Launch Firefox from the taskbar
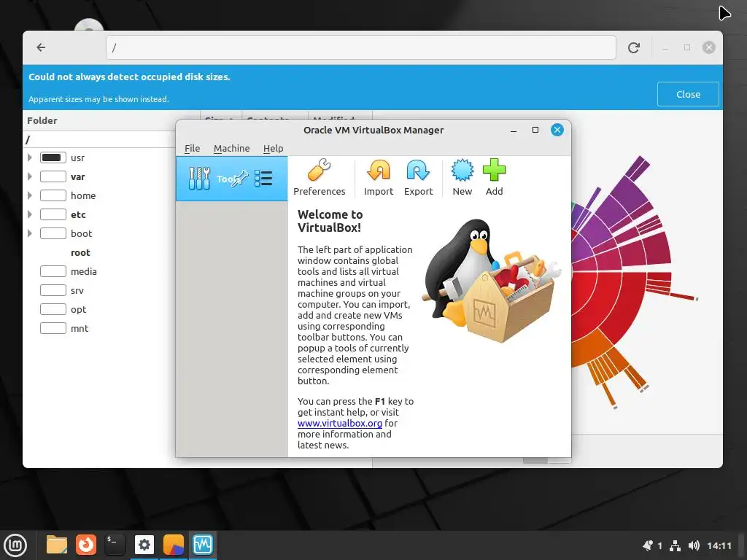The height and width of the screenshot is (560, 747). click(x=86, y=545)
